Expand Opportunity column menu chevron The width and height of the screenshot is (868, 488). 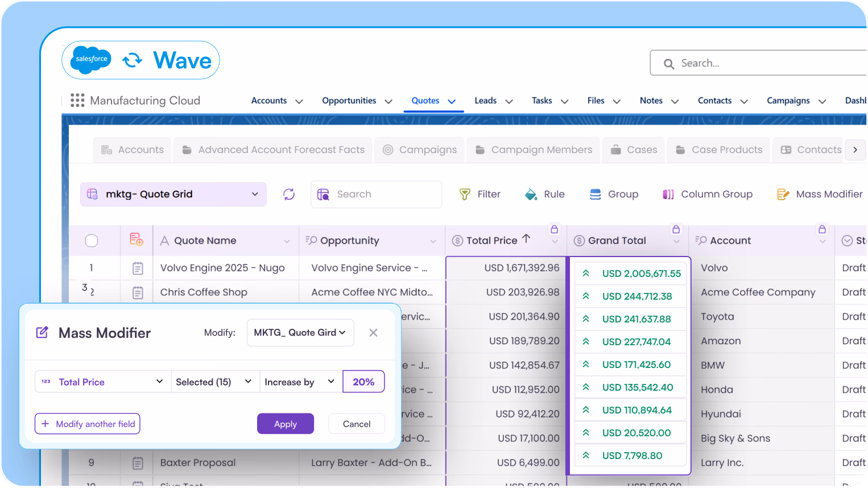tap(433, 241)
